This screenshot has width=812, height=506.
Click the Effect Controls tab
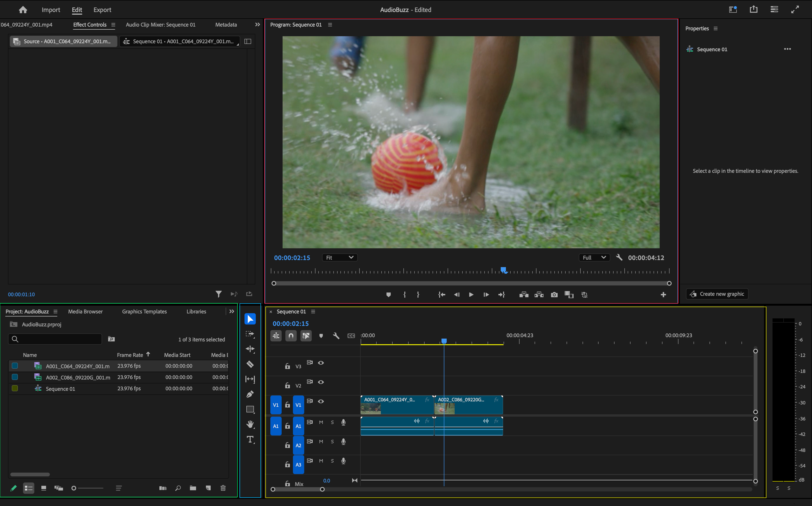tap(90, 24)
